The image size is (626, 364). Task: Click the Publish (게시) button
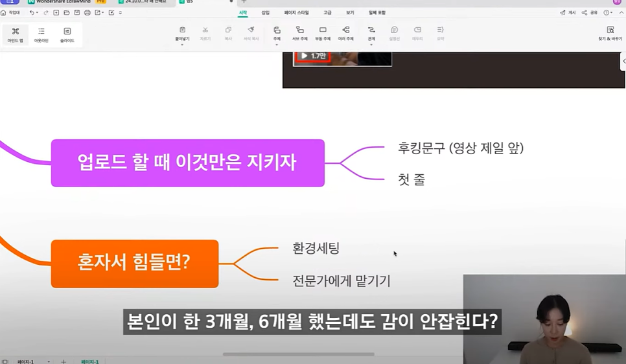pos(568,13)
